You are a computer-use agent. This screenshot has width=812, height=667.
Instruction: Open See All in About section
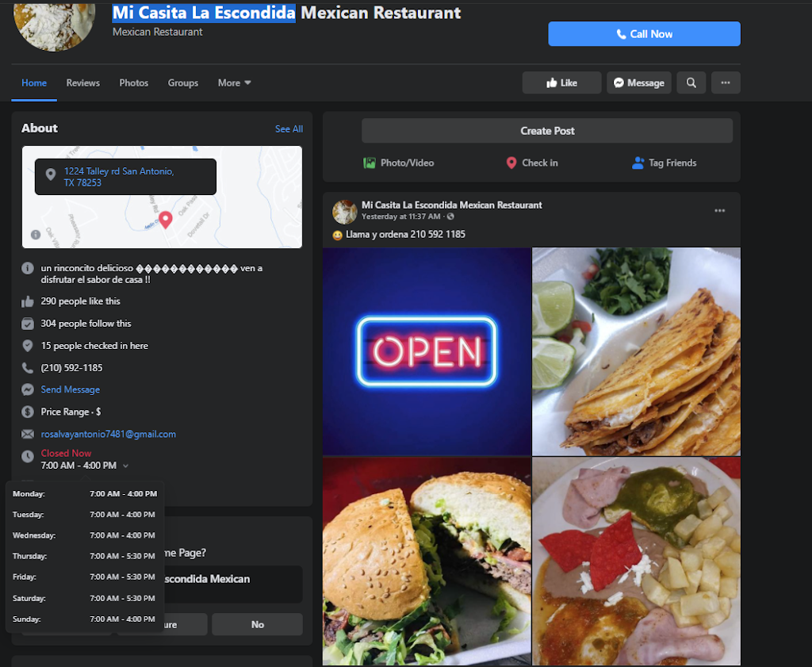(x=289, y=128)
